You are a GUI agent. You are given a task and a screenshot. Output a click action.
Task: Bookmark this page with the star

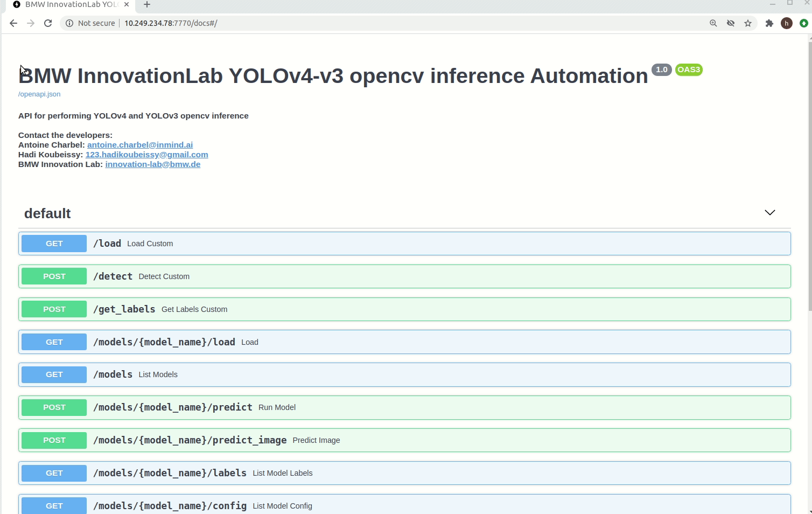click(748, 23)
